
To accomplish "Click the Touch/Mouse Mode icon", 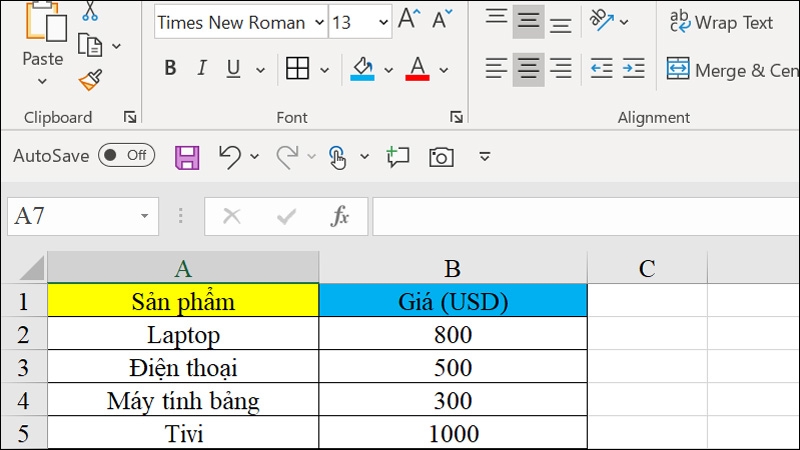I will pos(337,157).
